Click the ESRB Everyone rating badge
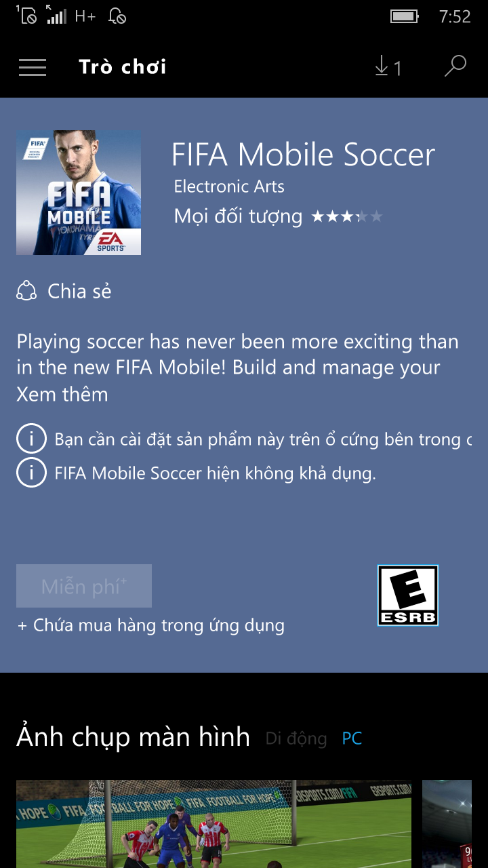This screenshot has height=868, width=488. point(408,595)
